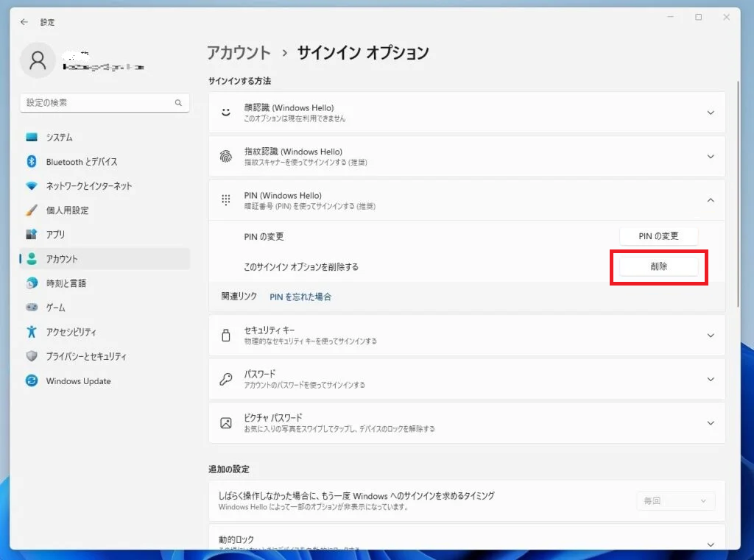
Task: Click the password key icon
Action: coord(225,379)
